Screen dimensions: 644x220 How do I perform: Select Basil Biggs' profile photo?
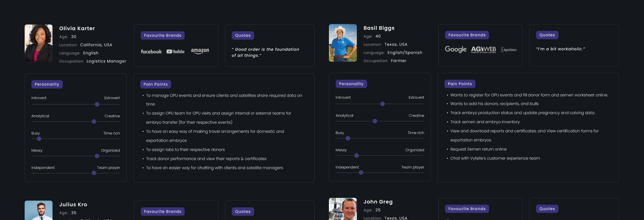click(343, 42)
